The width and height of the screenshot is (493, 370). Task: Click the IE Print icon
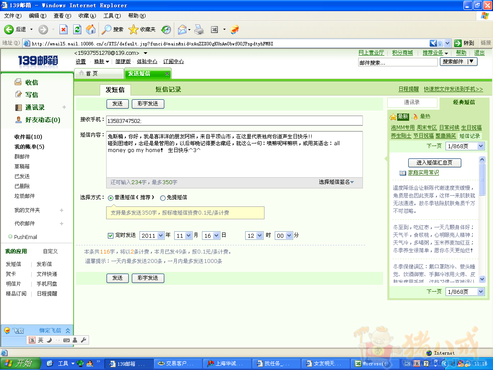199,30
